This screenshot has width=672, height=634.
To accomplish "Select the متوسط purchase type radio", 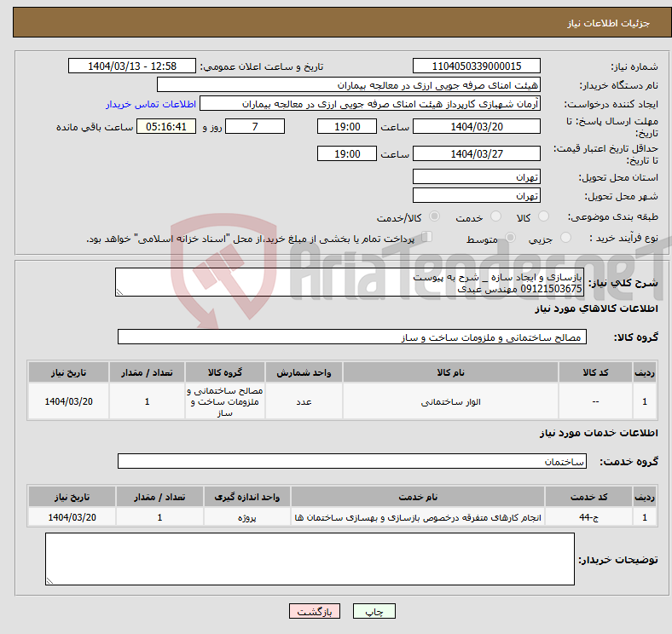I will pyautogui.click(x=511, y=237).
